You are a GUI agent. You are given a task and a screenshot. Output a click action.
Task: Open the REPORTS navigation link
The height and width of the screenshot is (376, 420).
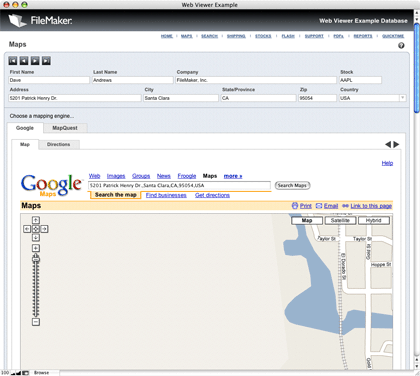[363, 36]
